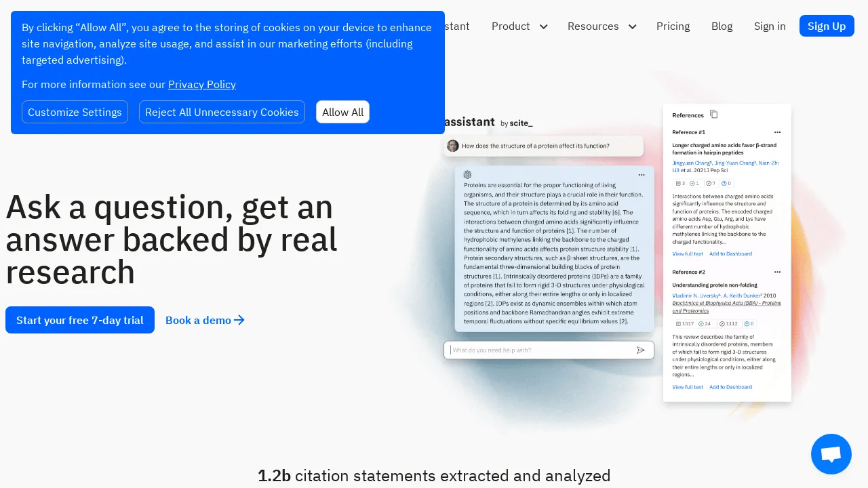The width and height of the screenshot is (868, 488).
Task: Click the Sign Up button
Action: click(827, 26)
